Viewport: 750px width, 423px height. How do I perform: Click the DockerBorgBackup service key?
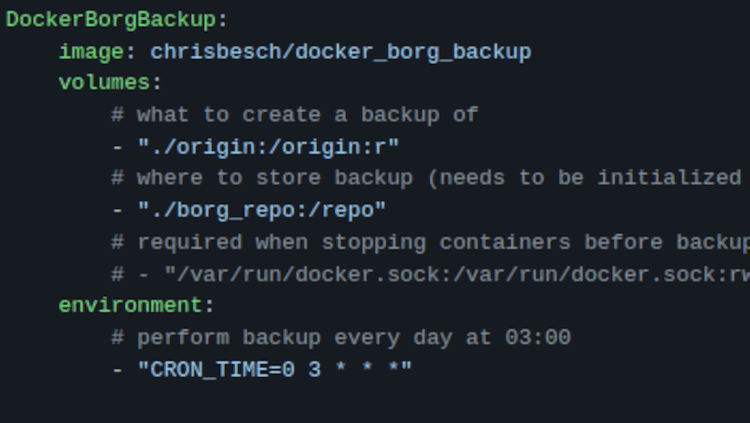click(x=111, y=20)
